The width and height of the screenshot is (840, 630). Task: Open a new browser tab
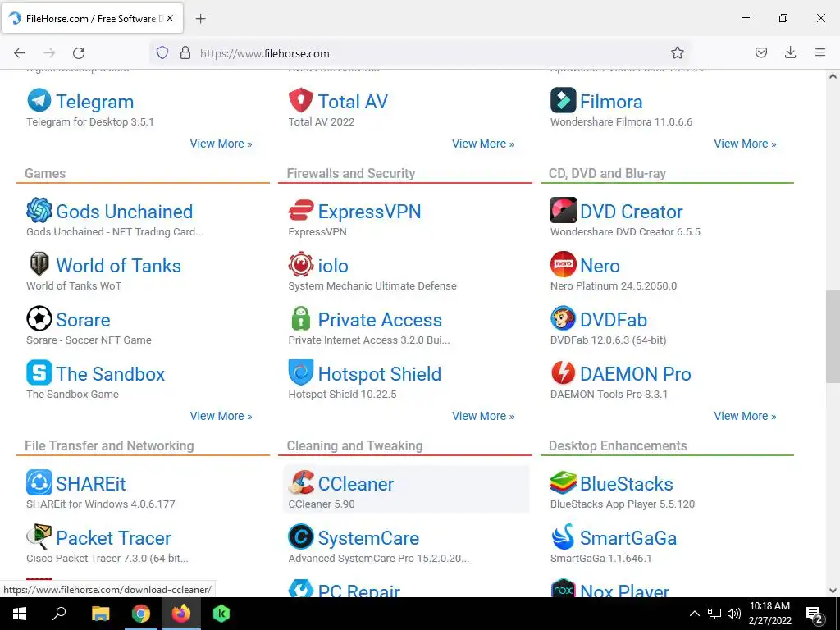(200, 19)
